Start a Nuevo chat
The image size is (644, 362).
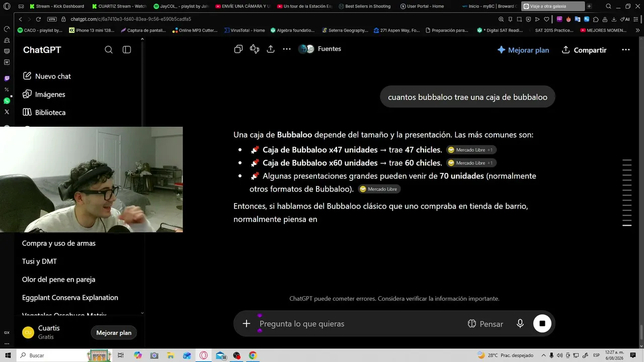point(47,76)
